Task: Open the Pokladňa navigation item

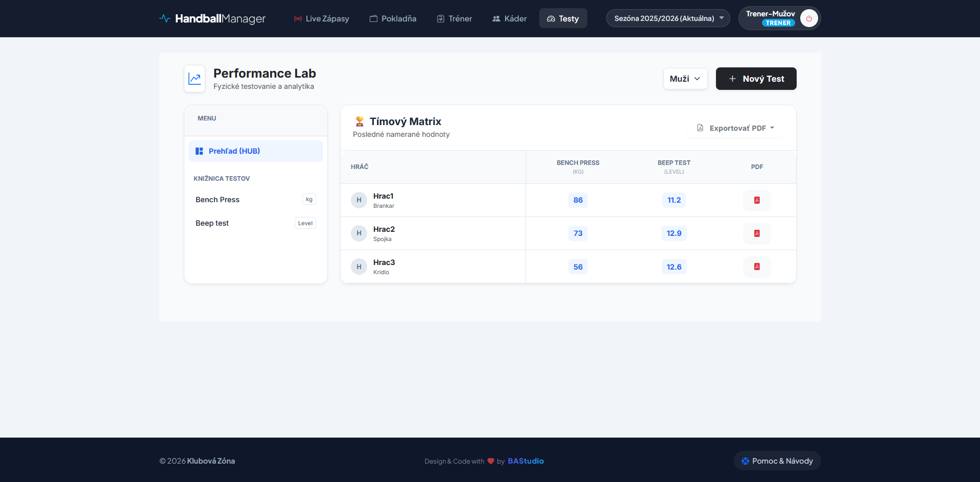Action: pos(393,18)
